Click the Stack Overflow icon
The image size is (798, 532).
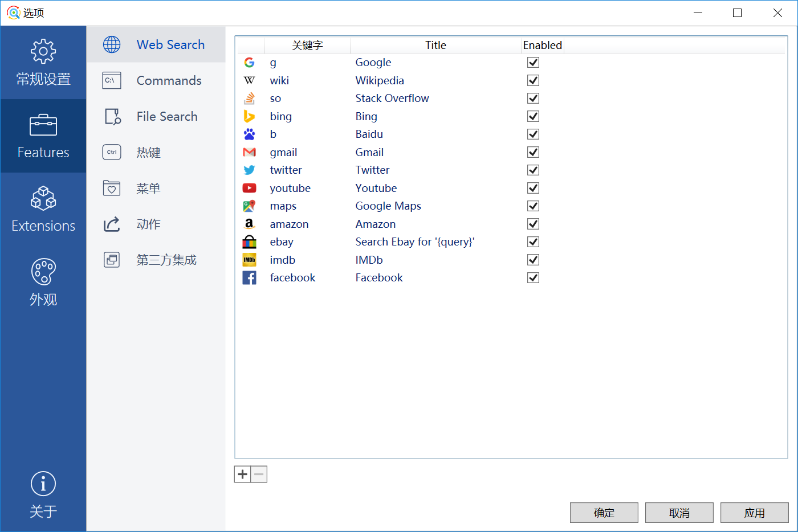click(249, 98)
